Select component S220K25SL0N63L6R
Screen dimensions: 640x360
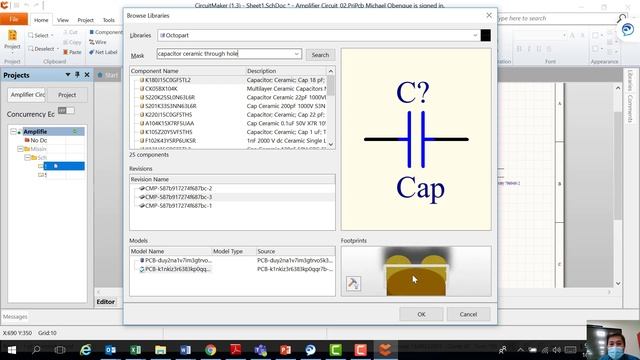(170, 97)
